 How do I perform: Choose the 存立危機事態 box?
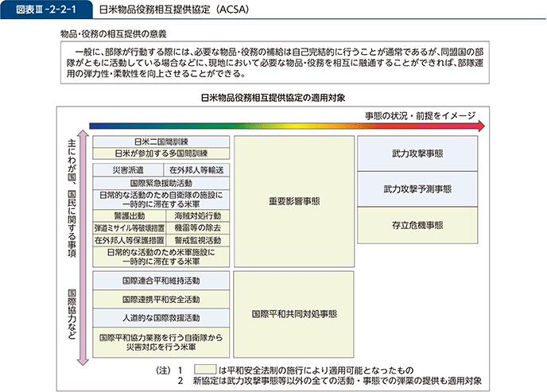(x=417, y=225)
